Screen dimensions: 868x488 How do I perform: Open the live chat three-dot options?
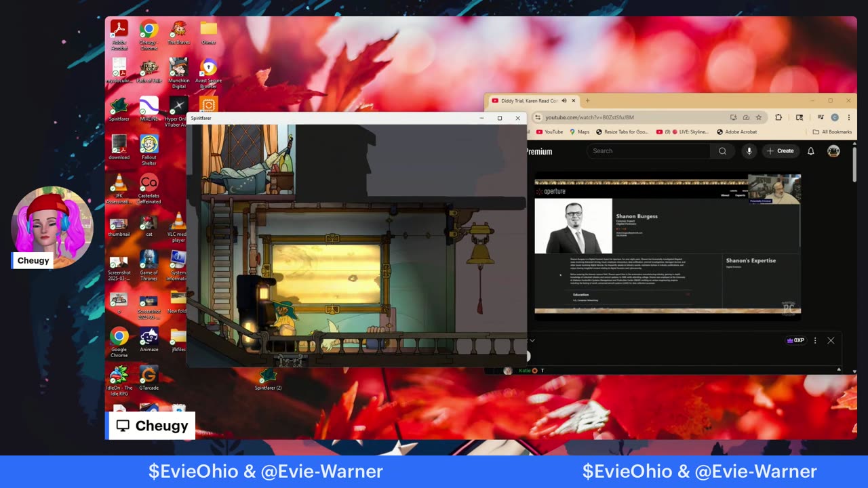pyautogui.click(x=815, y=340)
